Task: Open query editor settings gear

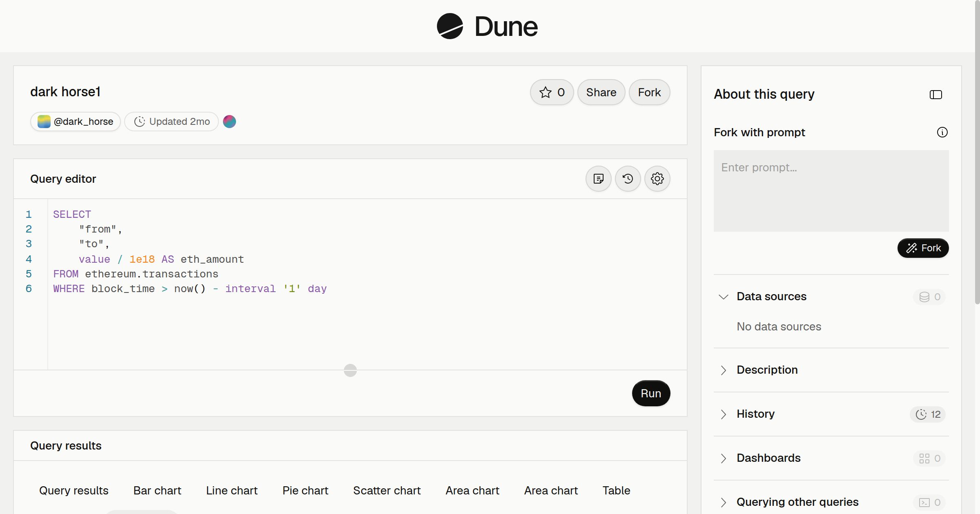Action: click(657, 179)
